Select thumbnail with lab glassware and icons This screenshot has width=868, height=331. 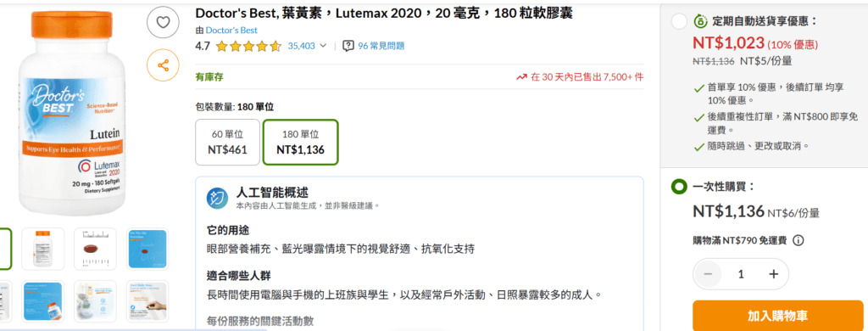[x=95, y=301]
